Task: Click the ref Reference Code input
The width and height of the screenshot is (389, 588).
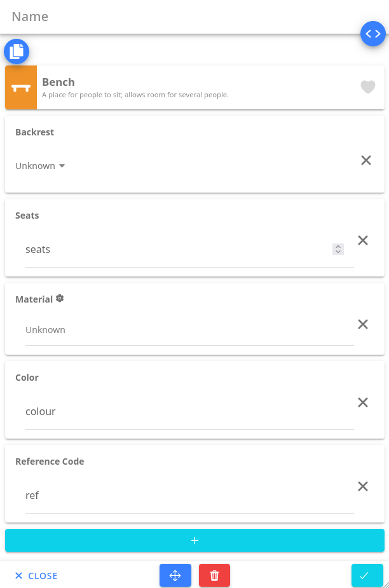Action: tap(184, 495)
